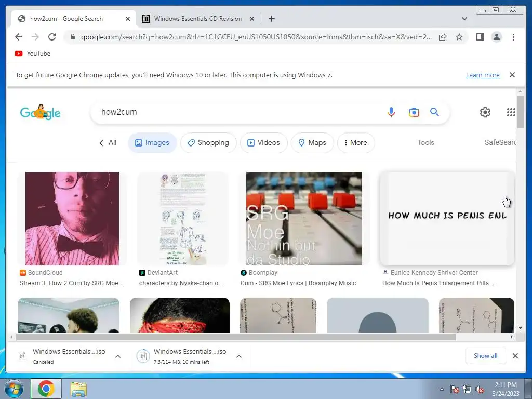This screenshot has width=532, height=399.
Task: Open the volume tray icon
Action: 480,389
